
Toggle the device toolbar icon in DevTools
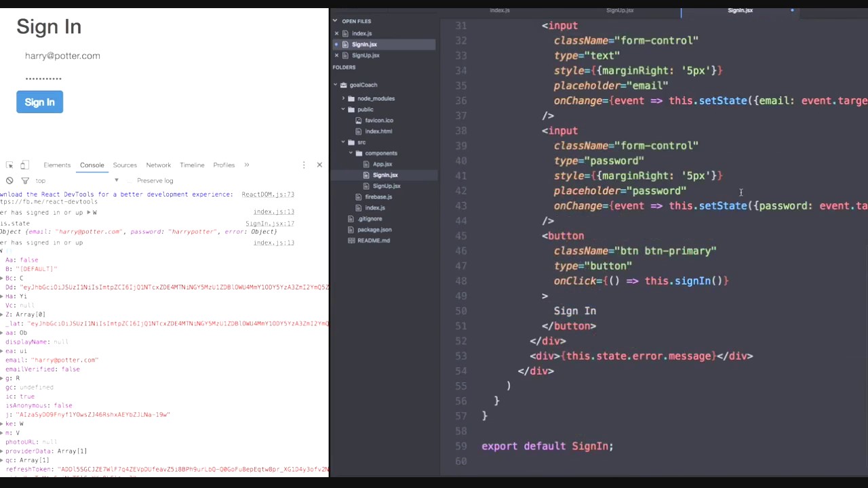[x=24, y=165]
